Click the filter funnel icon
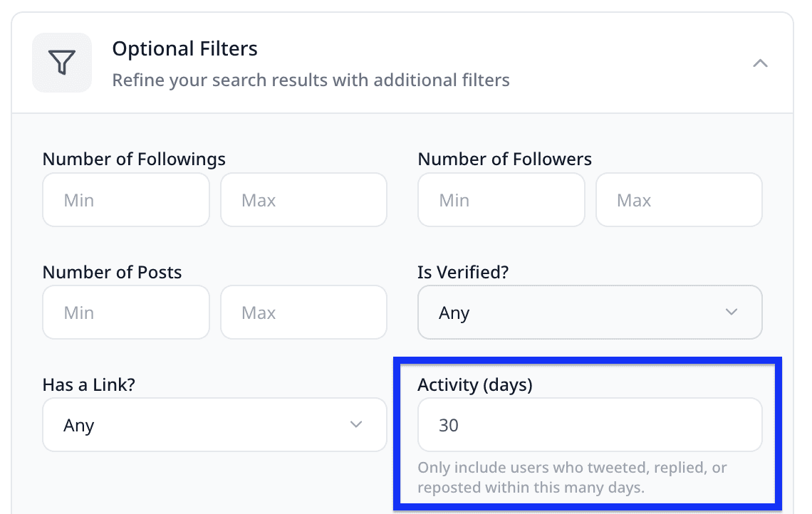 click(62, 63)
